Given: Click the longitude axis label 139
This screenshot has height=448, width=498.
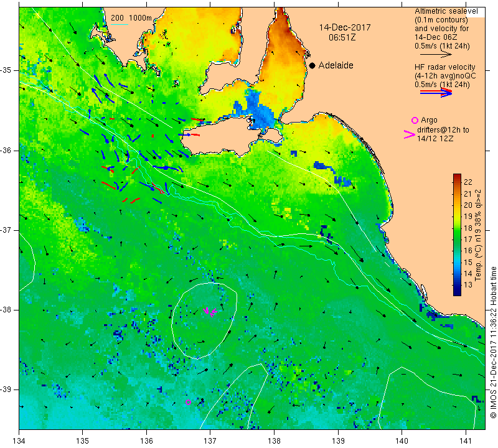Looking at the screenshot, I should (x=338, y=441).
